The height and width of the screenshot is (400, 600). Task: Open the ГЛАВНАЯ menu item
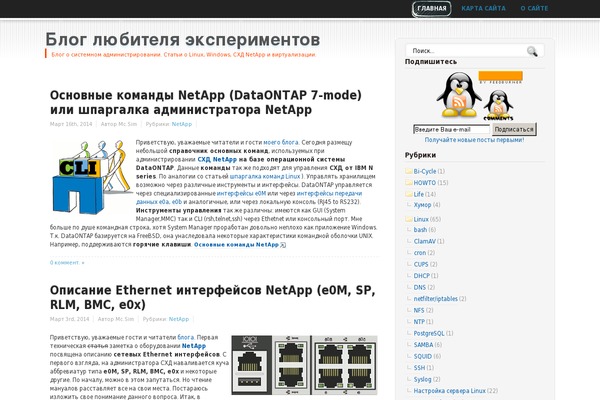pyautogui.click(x=432, y=8)
